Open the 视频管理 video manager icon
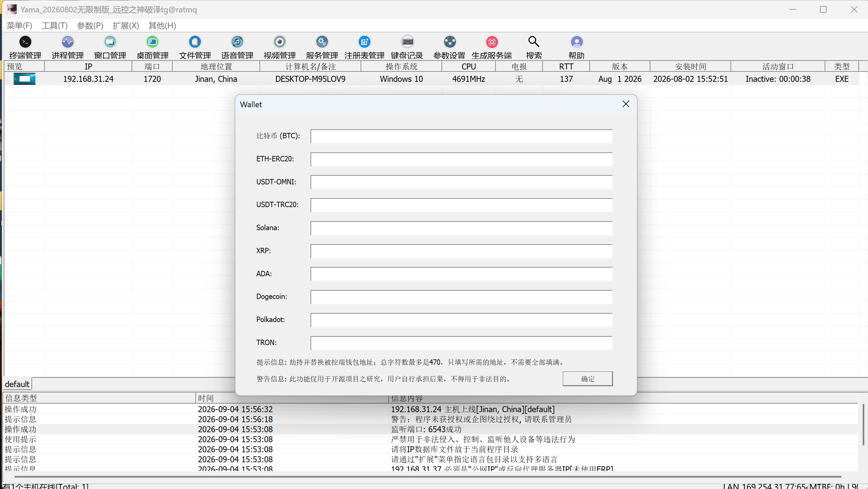The width and height of the screenshot is (868, 489). coord(280,42)
